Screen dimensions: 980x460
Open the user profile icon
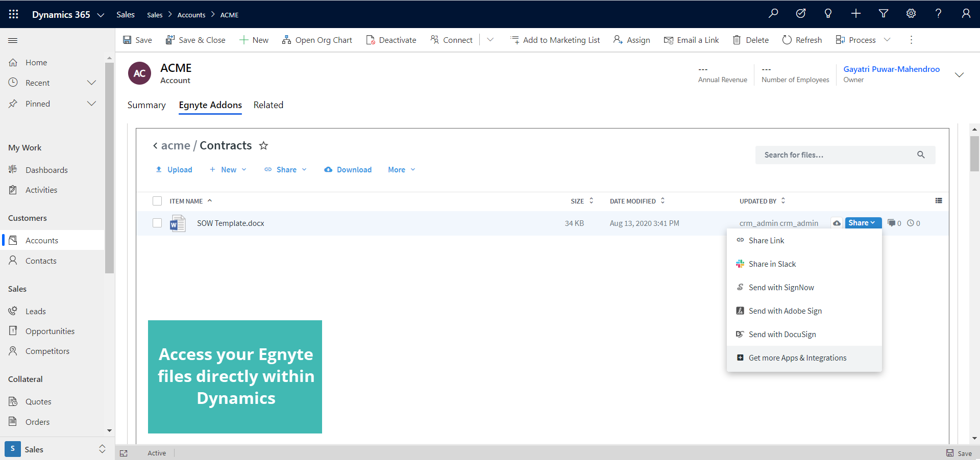pos(966,14)
